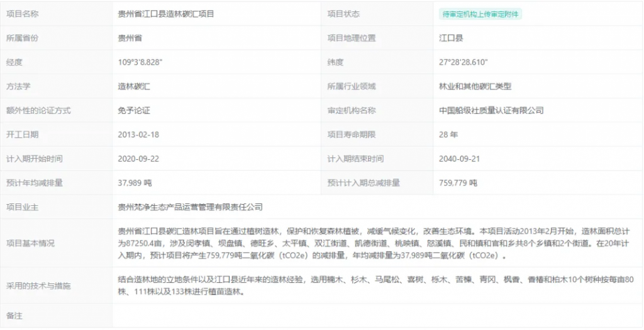Viewport: 644px width, 330px height.
Task: Click the 免予论证 additionality value
Action: (134, 110)
